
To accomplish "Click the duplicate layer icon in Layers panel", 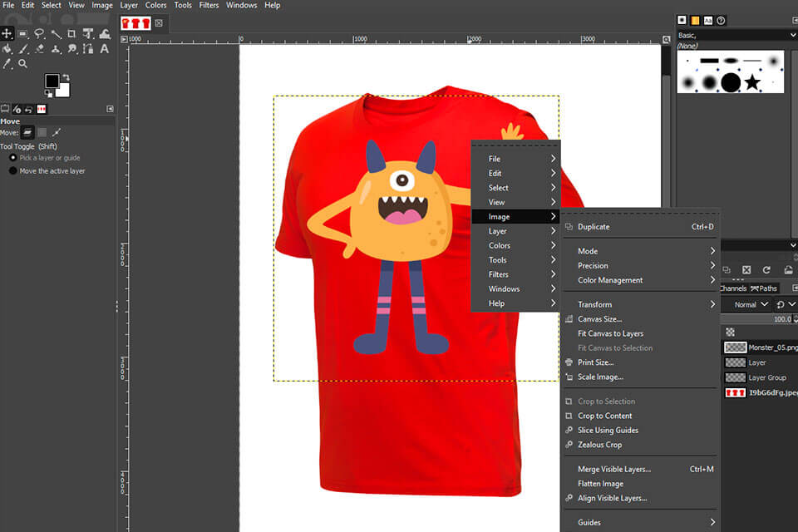I will pyautogui.click(x=727, y=269).
